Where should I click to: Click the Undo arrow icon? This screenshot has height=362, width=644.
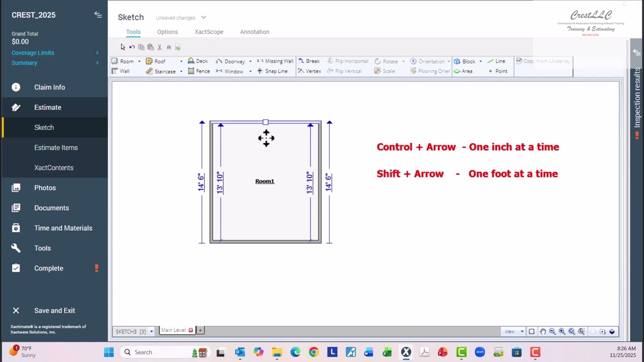[x=132, y=47]
